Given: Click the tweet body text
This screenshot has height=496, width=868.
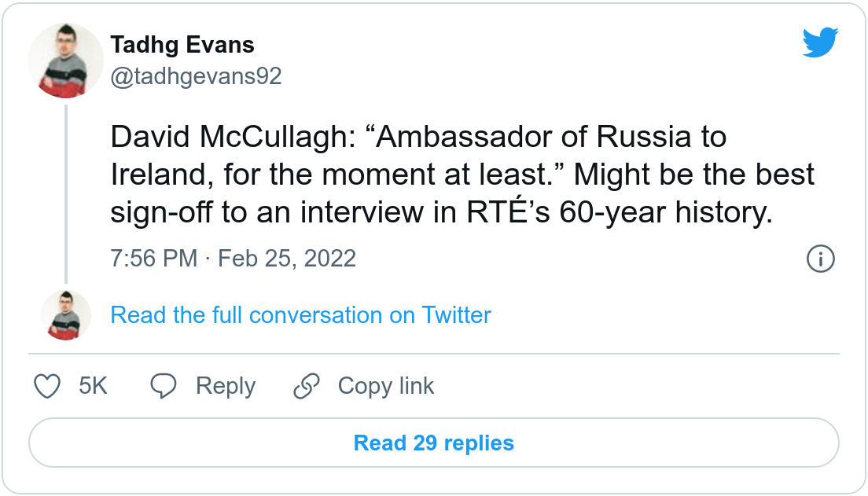Looking at the screenshot, I should coord(462,175).
